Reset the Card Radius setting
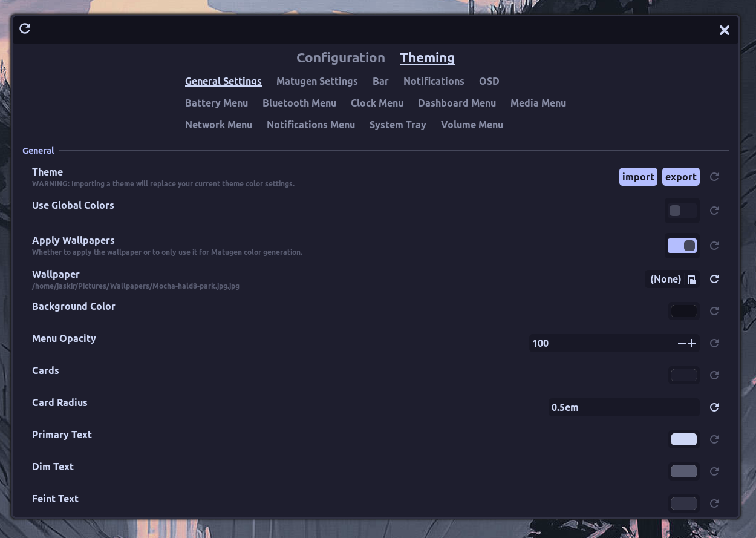 [x=714, y=407]
